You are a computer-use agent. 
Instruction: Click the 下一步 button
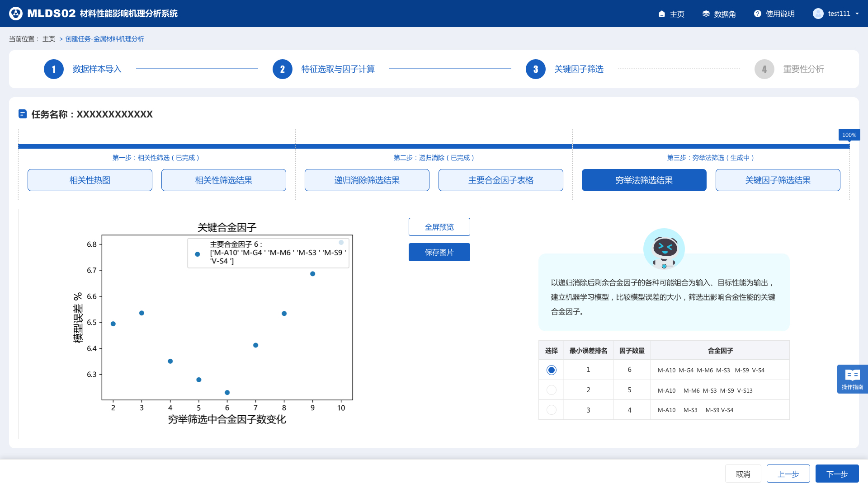pos(837,474)
